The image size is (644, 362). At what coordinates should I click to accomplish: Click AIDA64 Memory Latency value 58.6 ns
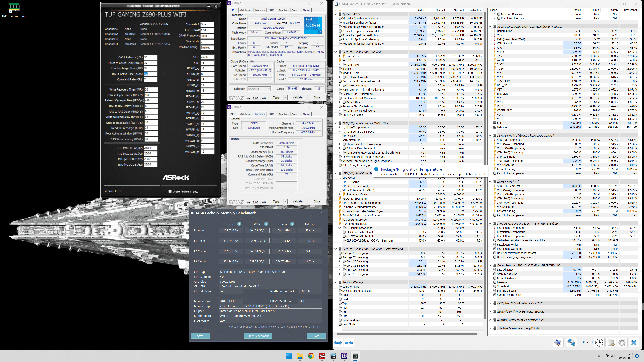(x=310, y=231)
